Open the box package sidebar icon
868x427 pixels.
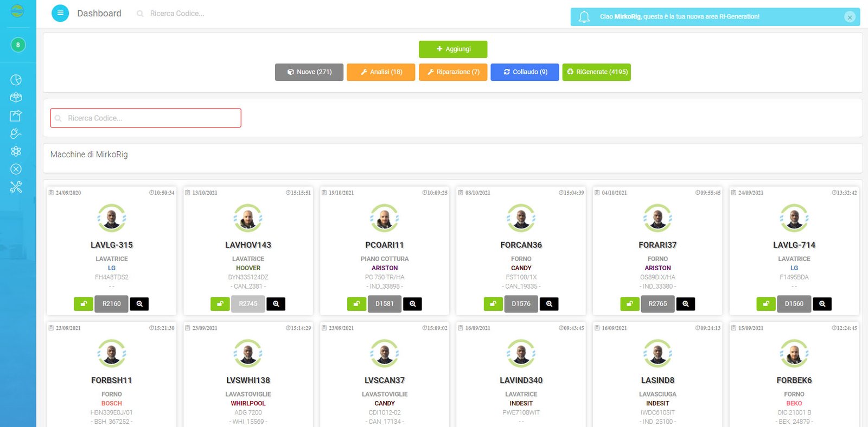[x=16, y=98]
